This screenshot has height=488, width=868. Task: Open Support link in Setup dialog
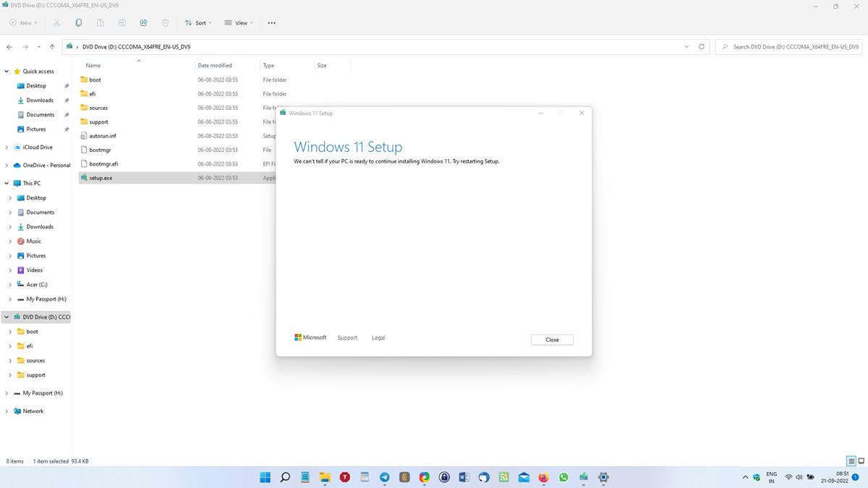tap(347, 338)
